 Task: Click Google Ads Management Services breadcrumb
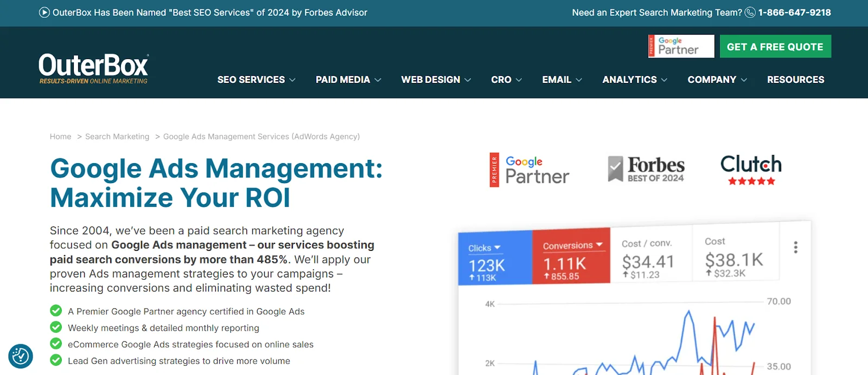[261, 137]
